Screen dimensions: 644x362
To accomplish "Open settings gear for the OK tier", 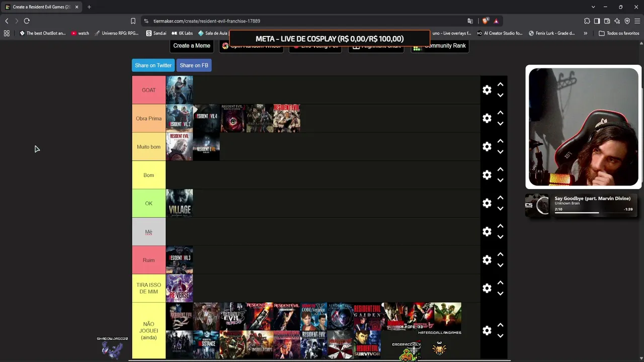I will (x=487, y=203).
